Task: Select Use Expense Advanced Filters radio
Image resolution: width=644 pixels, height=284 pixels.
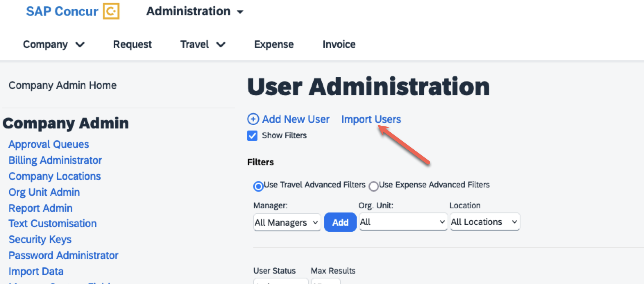Action: 373,186
